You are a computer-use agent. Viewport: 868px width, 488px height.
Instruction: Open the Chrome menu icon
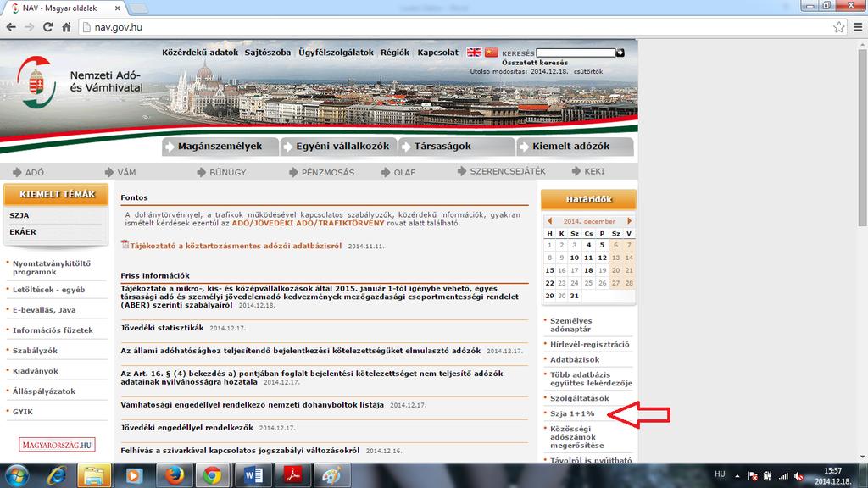click(858, 27)
